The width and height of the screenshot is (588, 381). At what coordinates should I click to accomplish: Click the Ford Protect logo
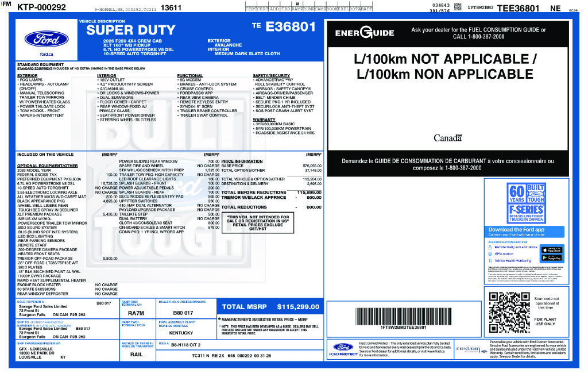[x=343, y=349]
